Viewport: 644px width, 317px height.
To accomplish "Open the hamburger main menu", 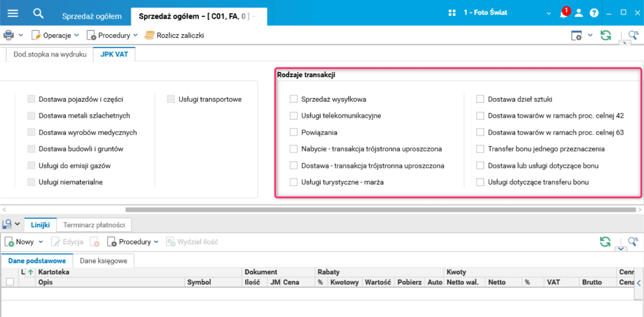I will 13,13.
